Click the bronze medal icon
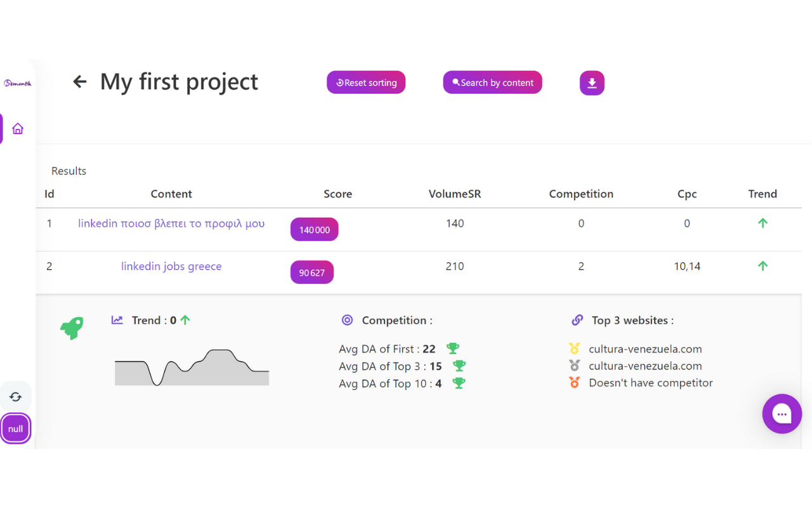 (575, 383)
